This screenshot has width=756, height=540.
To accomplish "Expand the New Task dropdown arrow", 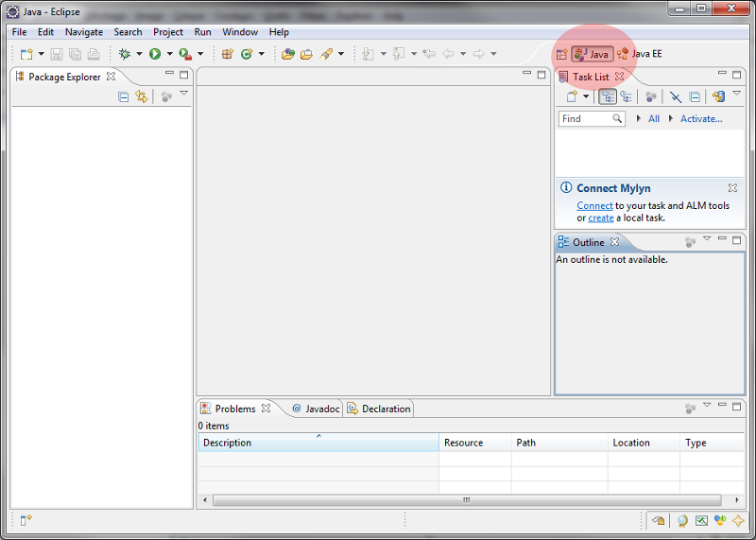I will (x=586, y=96).
